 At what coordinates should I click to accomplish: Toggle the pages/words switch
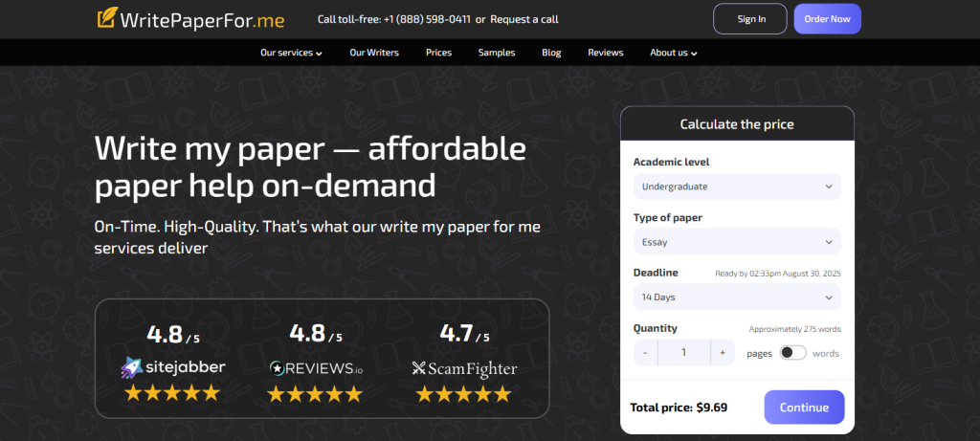click(792, 353)
